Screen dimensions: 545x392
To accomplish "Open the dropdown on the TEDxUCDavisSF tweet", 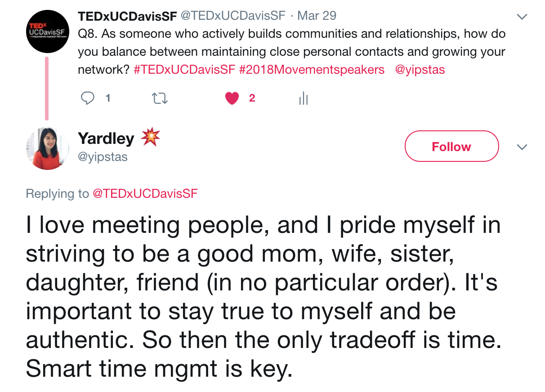I will (x=522, y=16).
